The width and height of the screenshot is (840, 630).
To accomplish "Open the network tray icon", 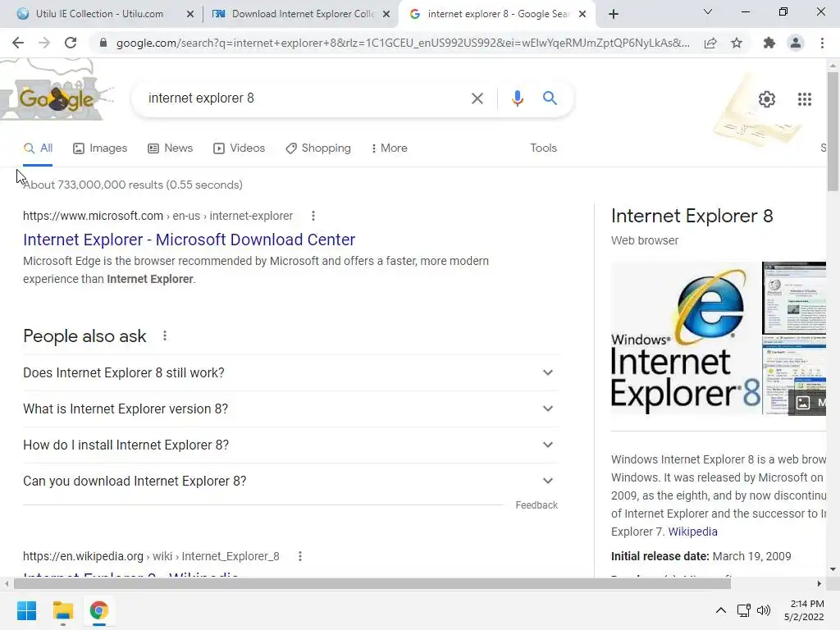I will click(743, 610).
